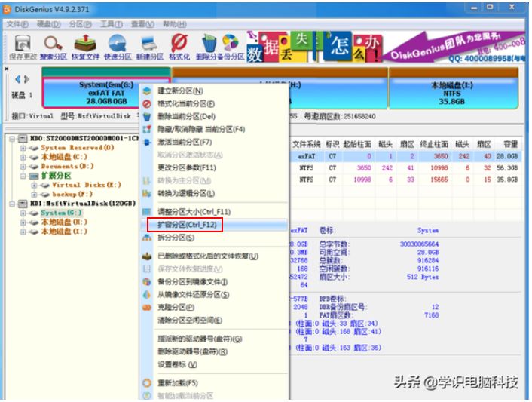The image size is (532, 402).
Task: Open the Disk (硬盘) menu
Action: click(x=48, y=24)
